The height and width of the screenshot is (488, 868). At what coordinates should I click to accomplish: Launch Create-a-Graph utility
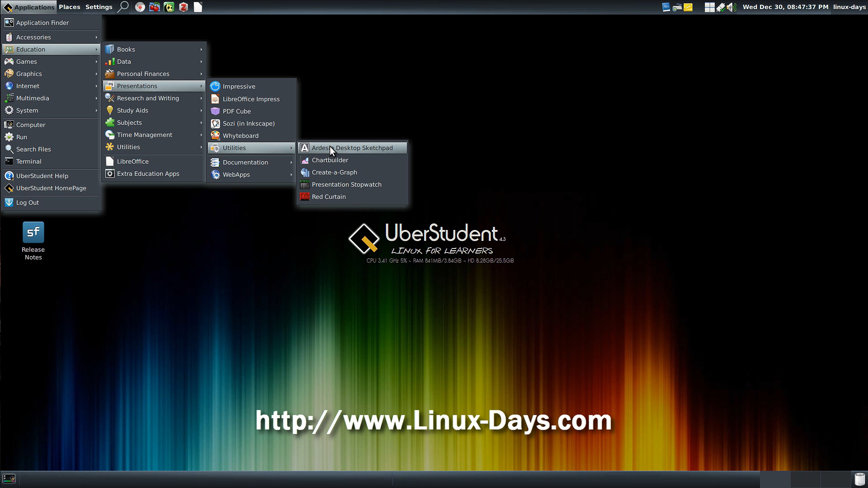[353, 172]
